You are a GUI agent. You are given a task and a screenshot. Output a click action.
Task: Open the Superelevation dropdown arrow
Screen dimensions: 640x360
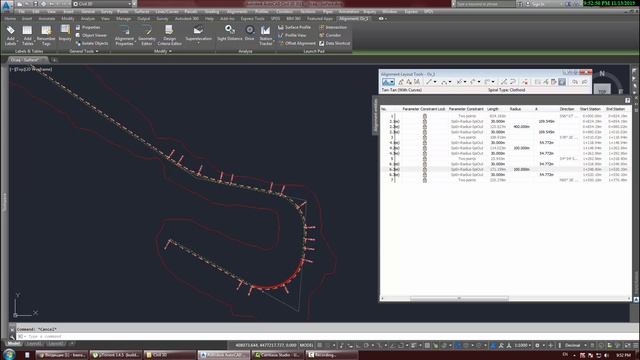[198, 43]
